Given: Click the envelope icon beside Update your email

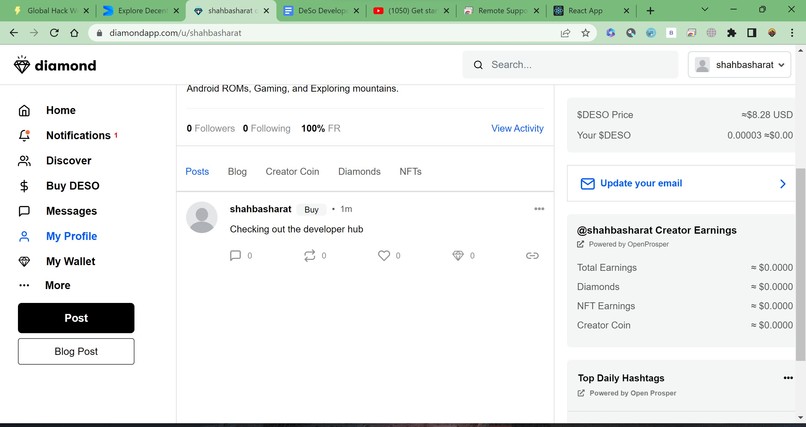Looking at the screenshot, I should click(588, 183).
